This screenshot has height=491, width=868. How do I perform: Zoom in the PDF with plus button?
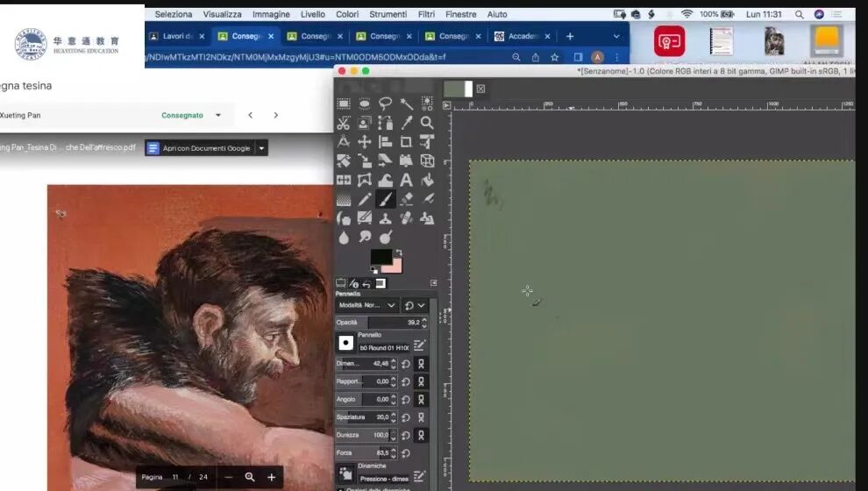[x=271, y=477]
